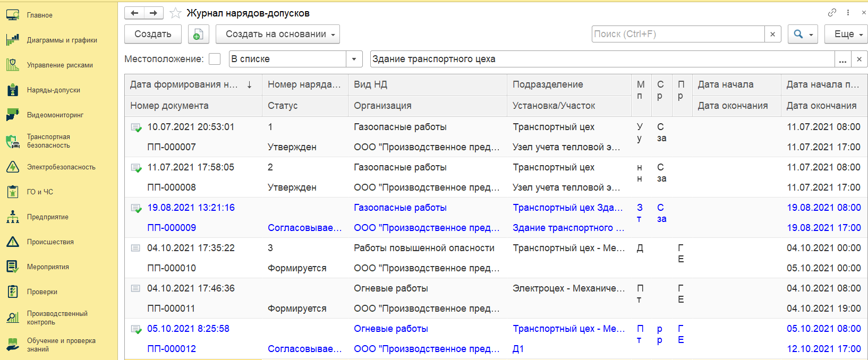Create new document by copying icon
This screenshot has width=868, height=360.
tap(198, 34)
